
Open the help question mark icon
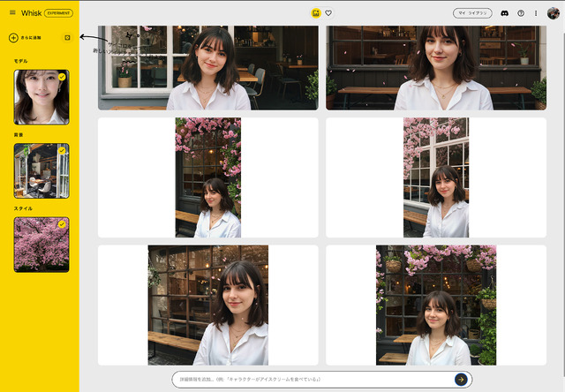pos(521,13)
